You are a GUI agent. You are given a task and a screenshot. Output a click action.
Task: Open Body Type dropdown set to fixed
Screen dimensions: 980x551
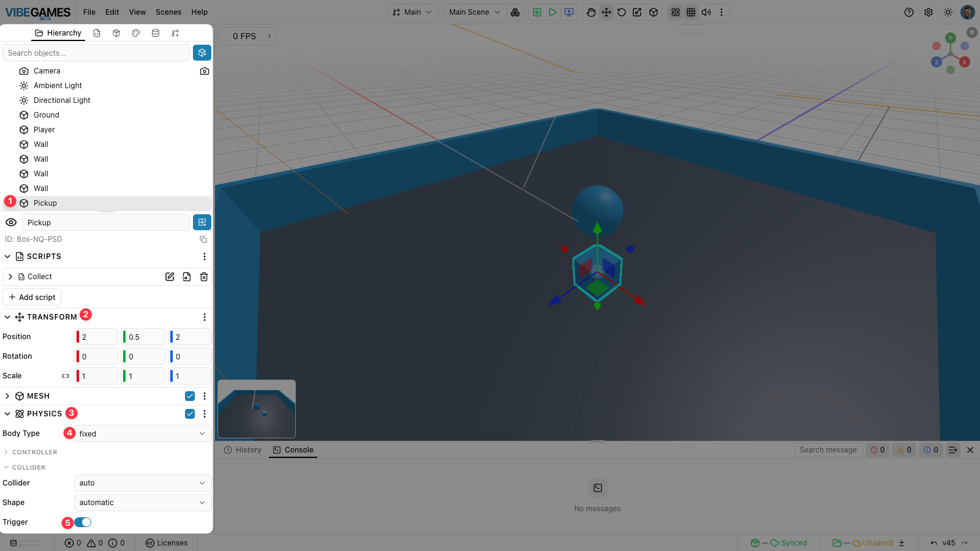point(143,433)
